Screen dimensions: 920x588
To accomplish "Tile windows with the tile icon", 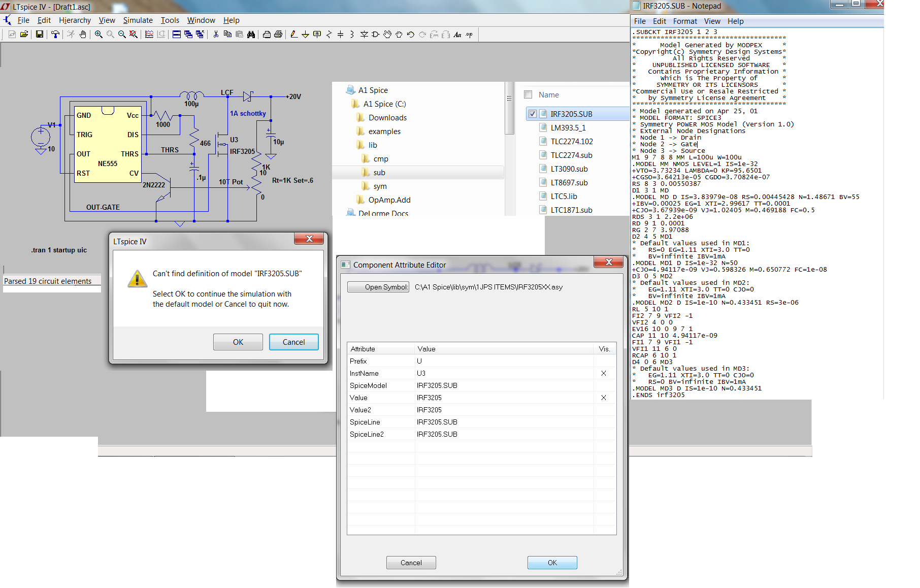I will click(177, 34).
